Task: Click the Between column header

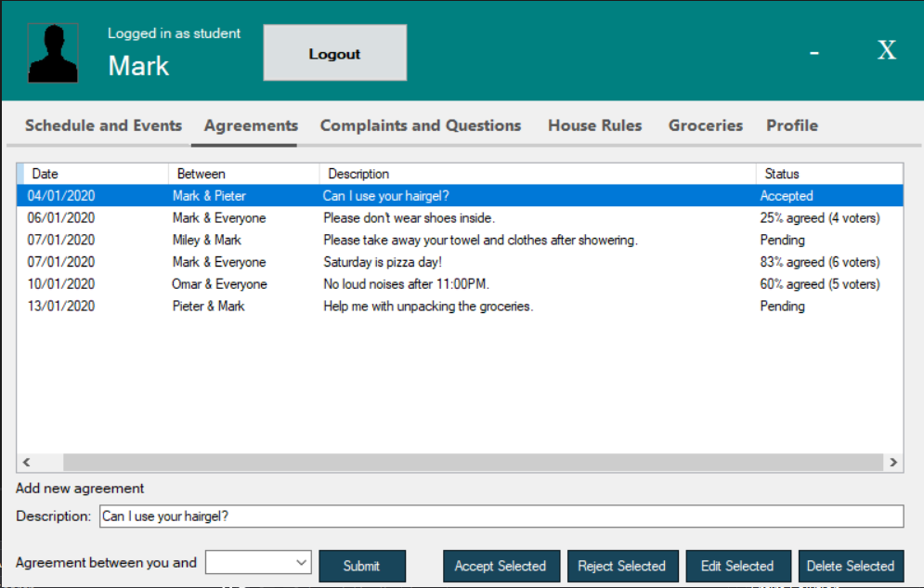Action: coord(244,174)
